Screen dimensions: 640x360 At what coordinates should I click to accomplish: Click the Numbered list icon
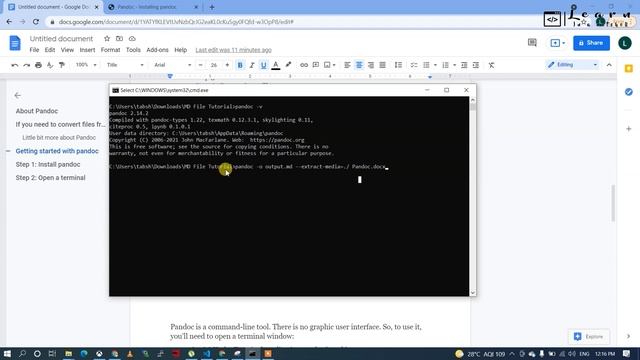(x=445, y=65)
